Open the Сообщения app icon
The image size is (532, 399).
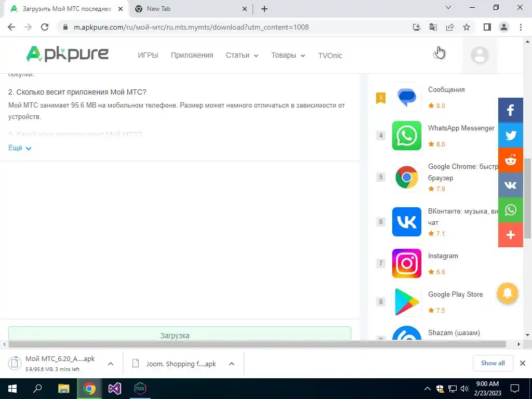pyautogui.click(x=406, y=97)
